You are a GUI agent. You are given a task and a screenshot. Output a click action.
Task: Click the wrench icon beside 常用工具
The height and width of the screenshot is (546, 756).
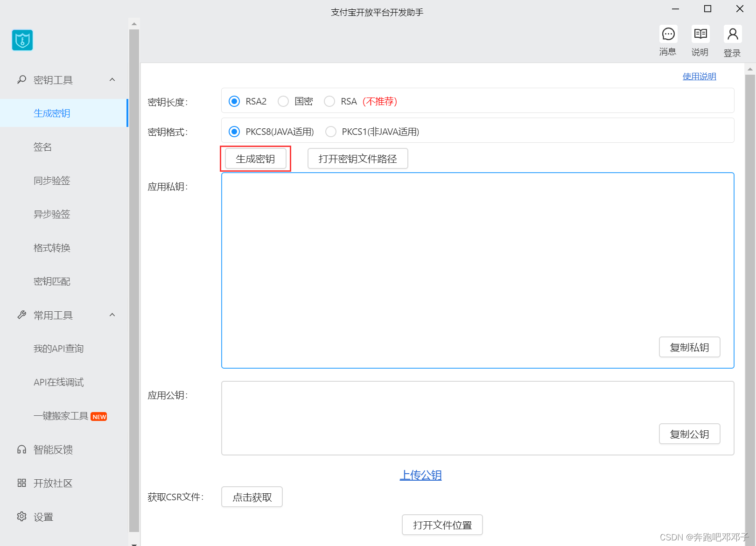click(21, 315)
